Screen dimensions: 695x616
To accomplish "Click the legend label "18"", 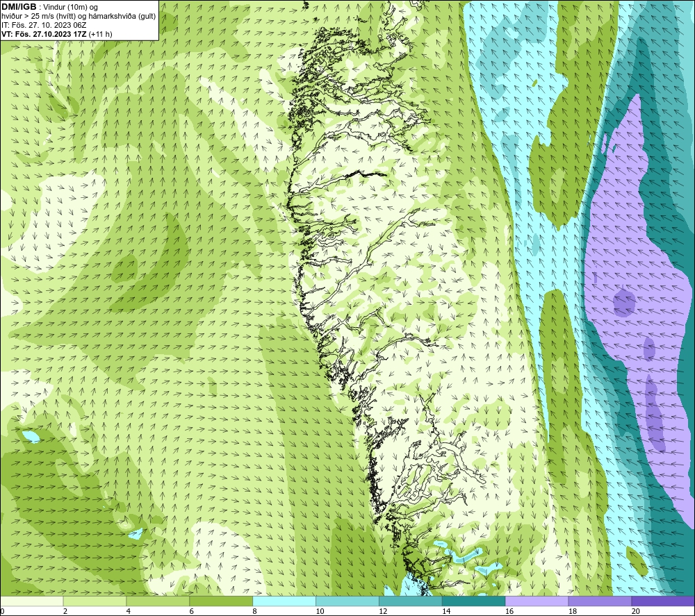I will 573,612.
